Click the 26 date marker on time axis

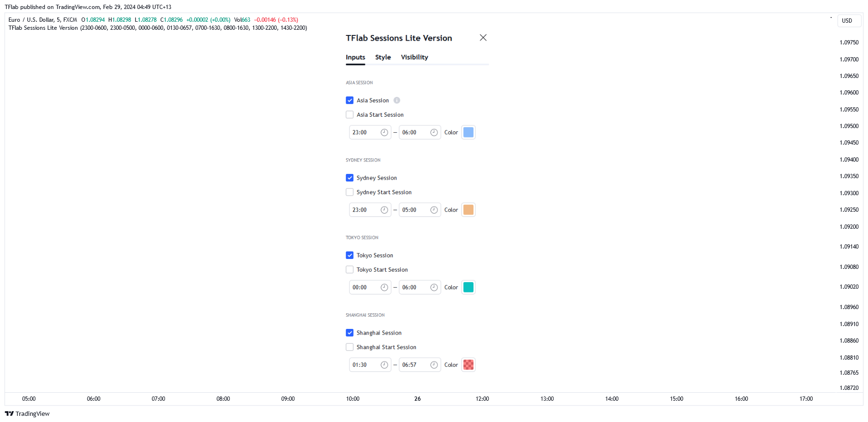point(417,399)
